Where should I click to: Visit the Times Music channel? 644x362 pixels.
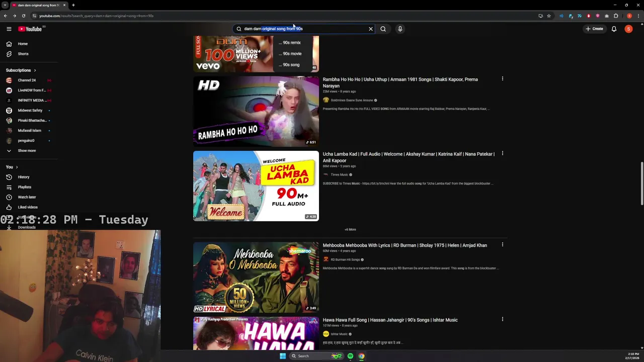[x=339, y=175]
